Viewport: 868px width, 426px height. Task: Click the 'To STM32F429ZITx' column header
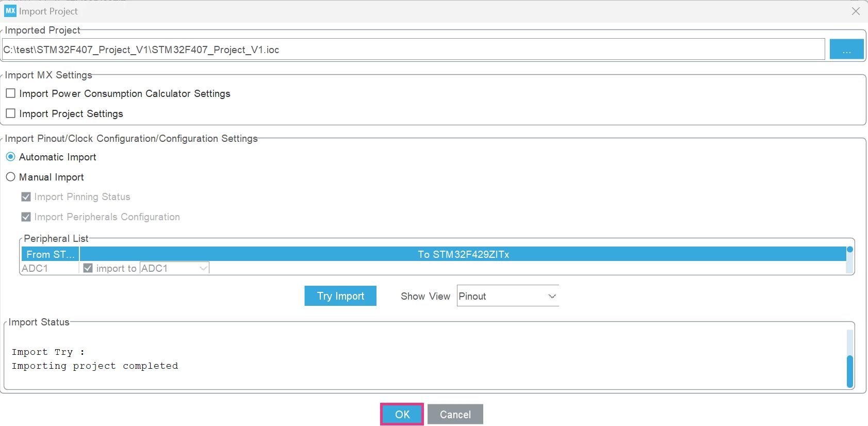pos(463,254)
